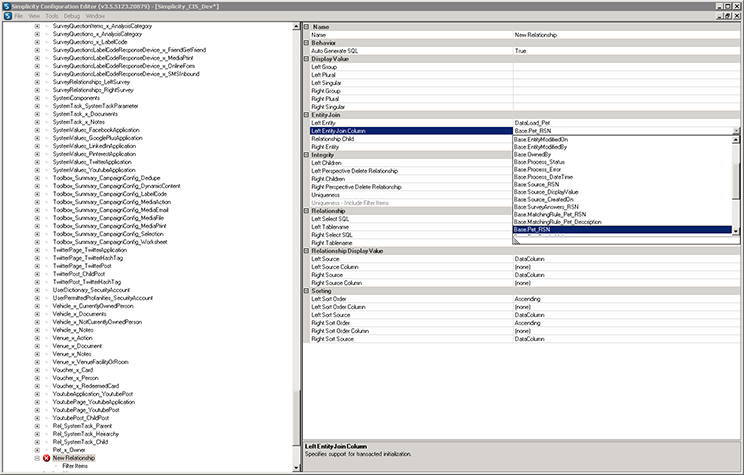Expand the Pet_x_Owner tree node

[x=37, y=450]
